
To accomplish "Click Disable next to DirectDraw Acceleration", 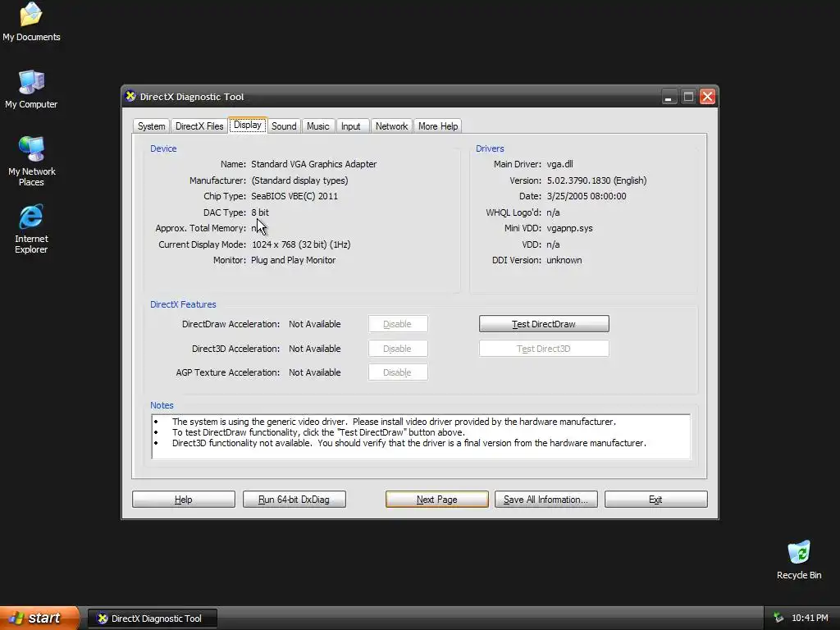I will point(398,323).
